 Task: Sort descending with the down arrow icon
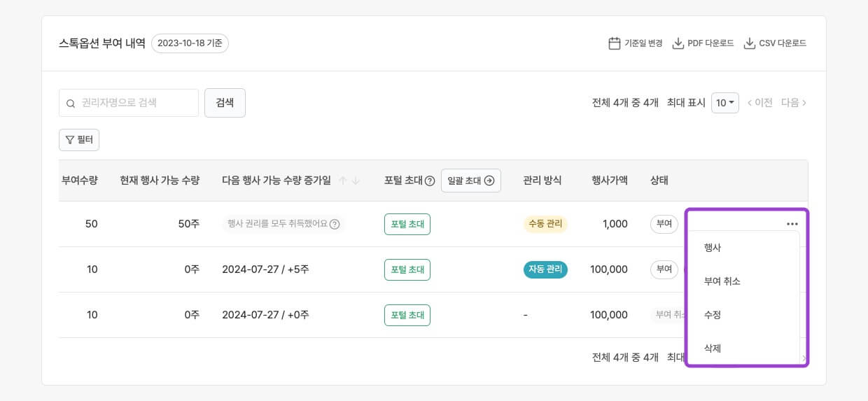(356, 181)
